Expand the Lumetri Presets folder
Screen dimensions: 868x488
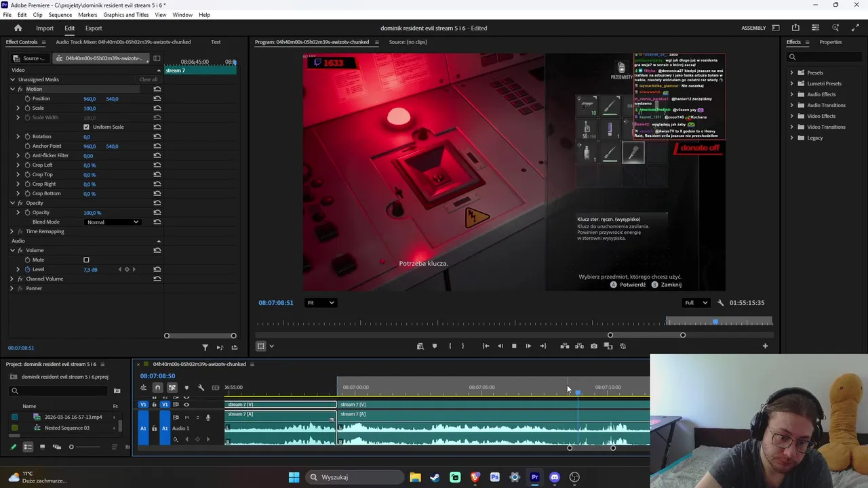(x=791, y=84)
